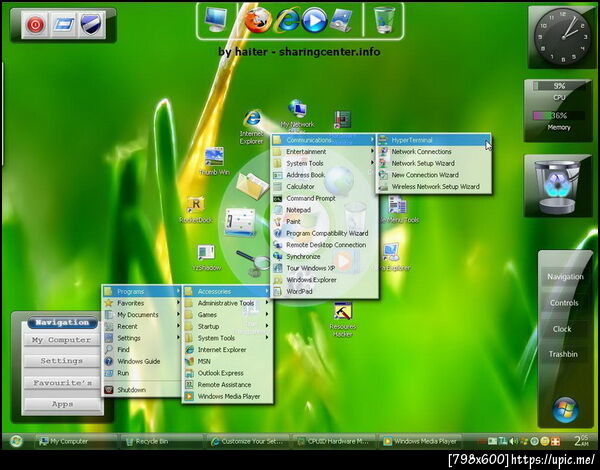Click the blue shield icon
Screen dimensions: 600x470
tap(91, 25)
